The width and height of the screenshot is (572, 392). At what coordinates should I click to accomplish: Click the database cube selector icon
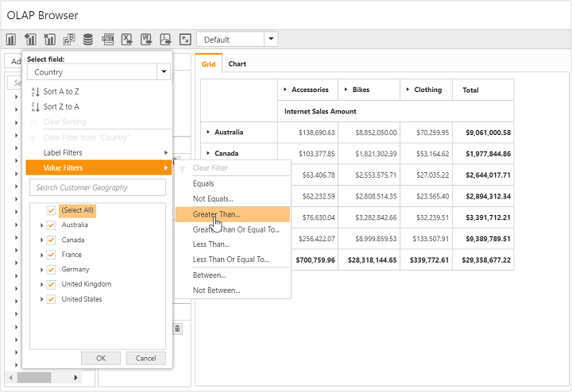(88, 39)
